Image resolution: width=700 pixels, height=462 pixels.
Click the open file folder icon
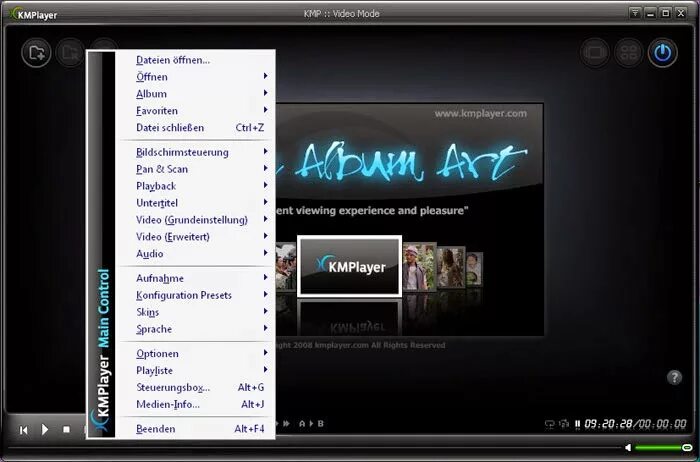[x=36, y=53]
